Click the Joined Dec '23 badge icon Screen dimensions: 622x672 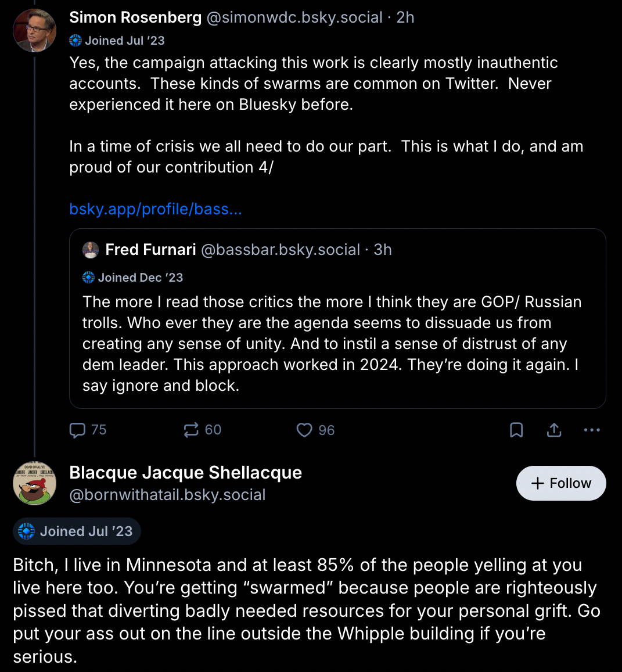pos(89,278)
